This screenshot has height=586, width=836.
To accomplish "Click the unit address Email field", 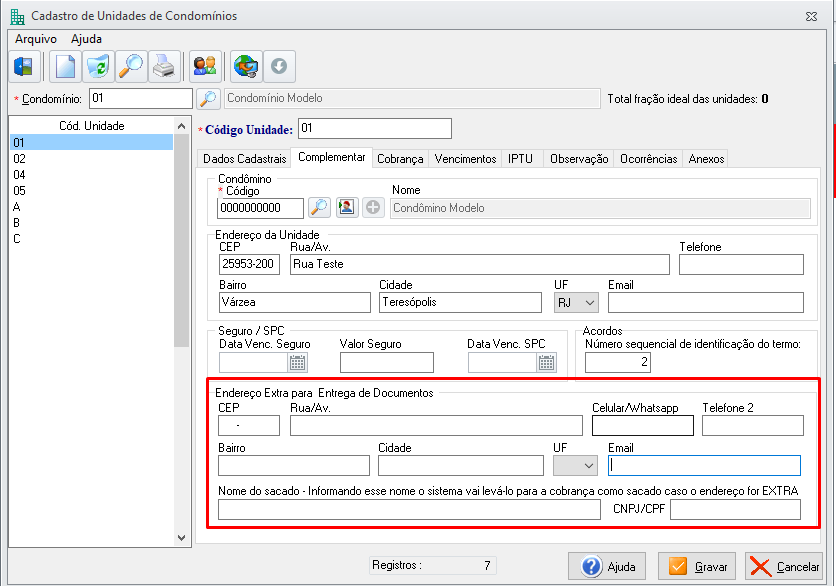I will (706, 302).
